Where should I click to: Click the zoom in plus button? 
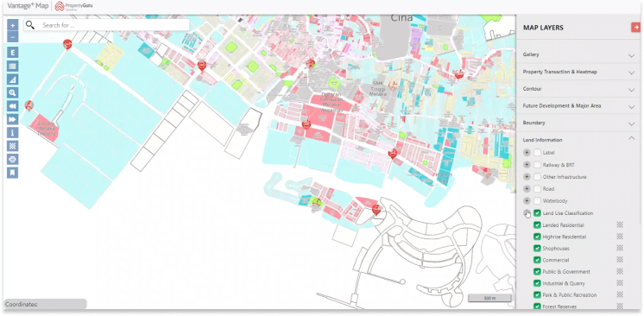[13, 25]
